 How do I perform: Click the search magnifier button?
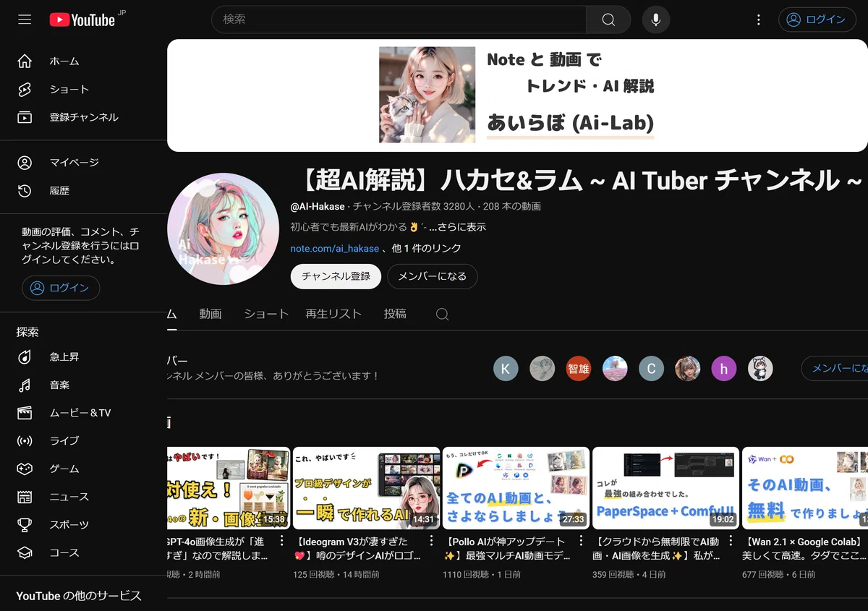coord(608,20)
